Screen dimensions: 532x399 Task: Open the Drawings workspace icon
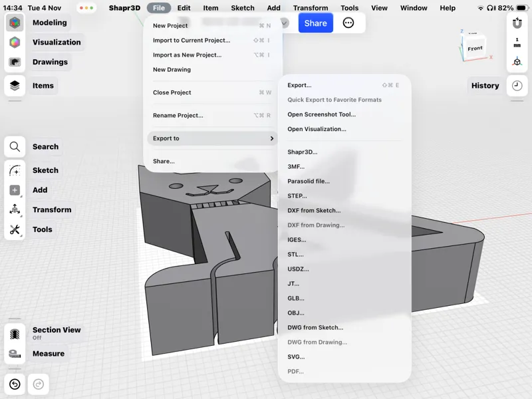pyautogui.click(x=15, y=62)
